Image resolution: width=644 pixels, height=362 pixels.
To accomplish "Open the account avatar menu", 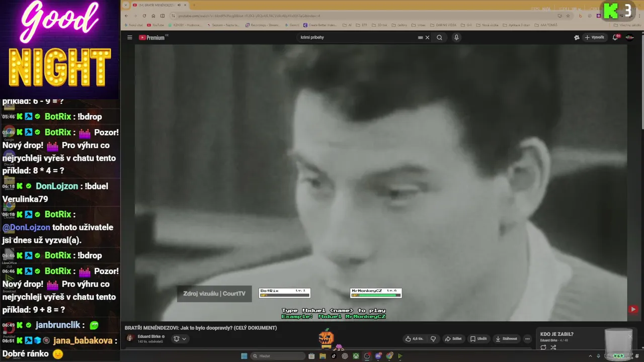I will [x=629, y=37].
